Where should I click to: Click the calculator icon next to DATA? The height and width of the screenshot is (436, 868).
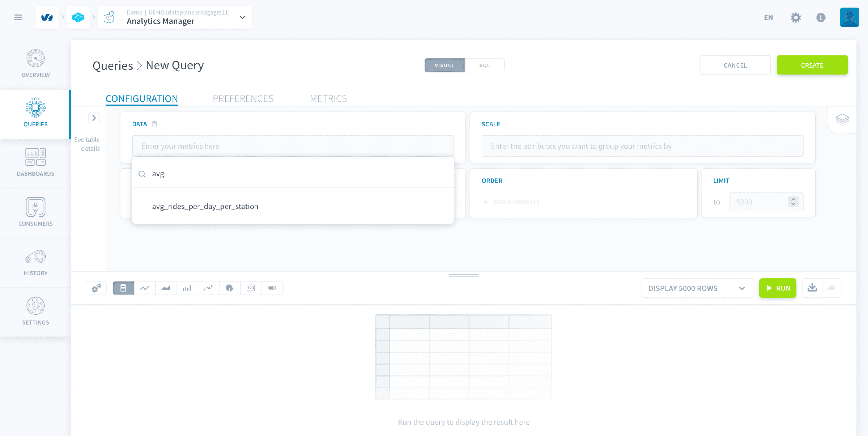click(154, 124)
